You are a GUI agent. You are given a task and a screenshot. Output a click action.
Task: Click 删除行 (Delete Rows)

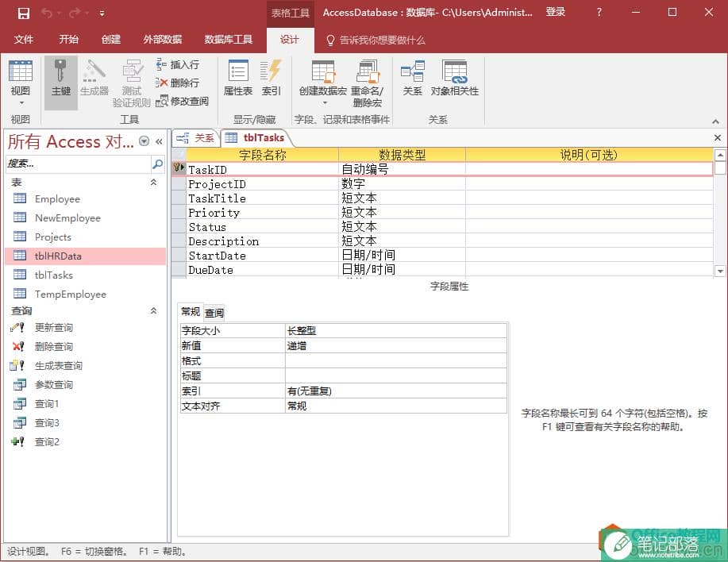[x=178, y=83]
